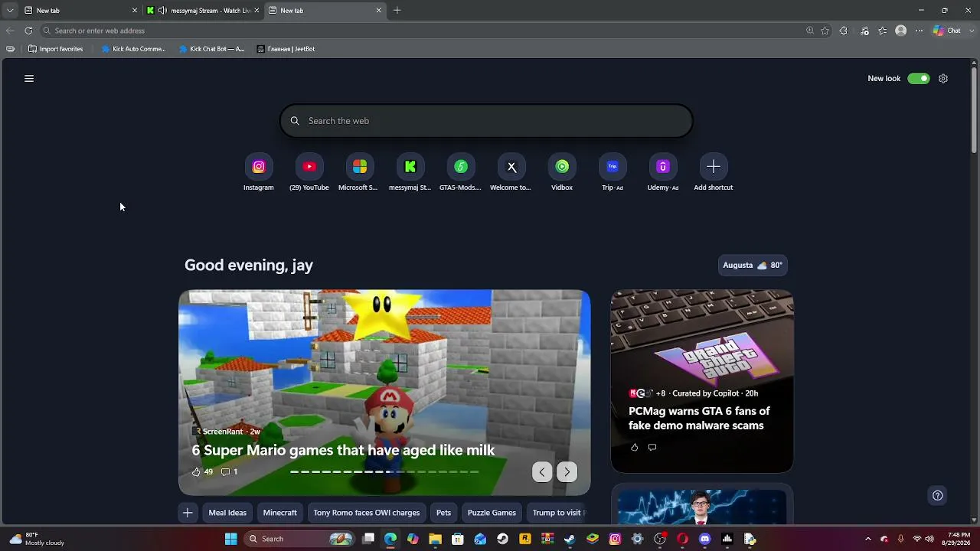Open comments on the PCMag GTA 6 article

click(x=652, y=448)
